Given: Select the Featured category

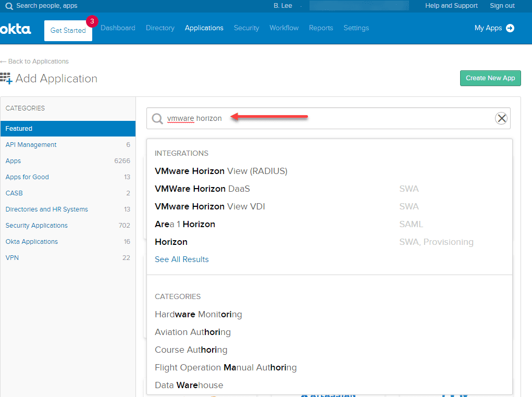Looking at the screenshot, I should point(68,129).
